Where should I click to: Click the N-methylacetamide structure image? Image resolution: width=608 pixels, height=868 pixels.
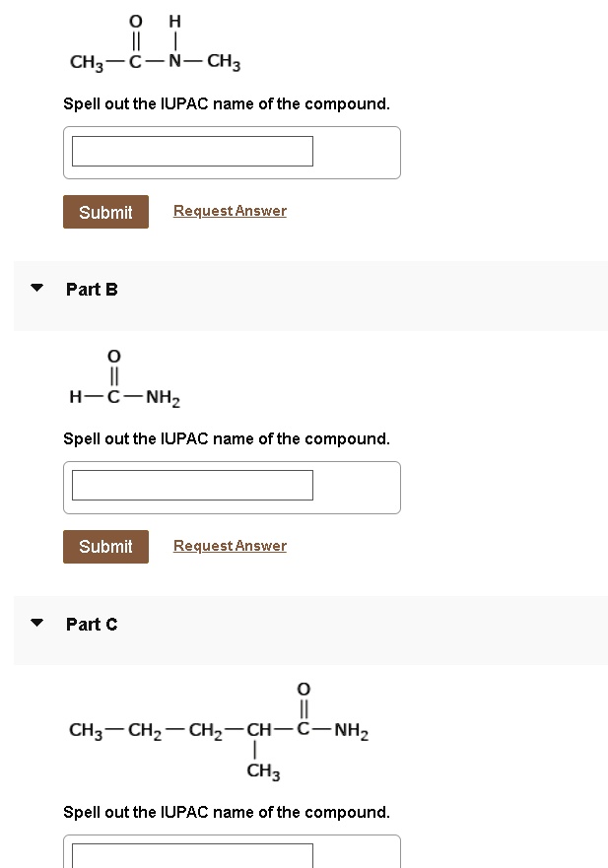point(155,43)
